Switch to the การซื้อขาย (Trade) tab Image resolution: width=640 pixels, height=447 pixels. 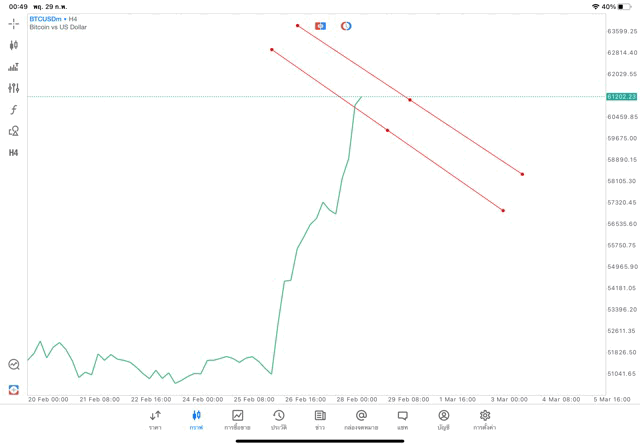coord(238,419)
